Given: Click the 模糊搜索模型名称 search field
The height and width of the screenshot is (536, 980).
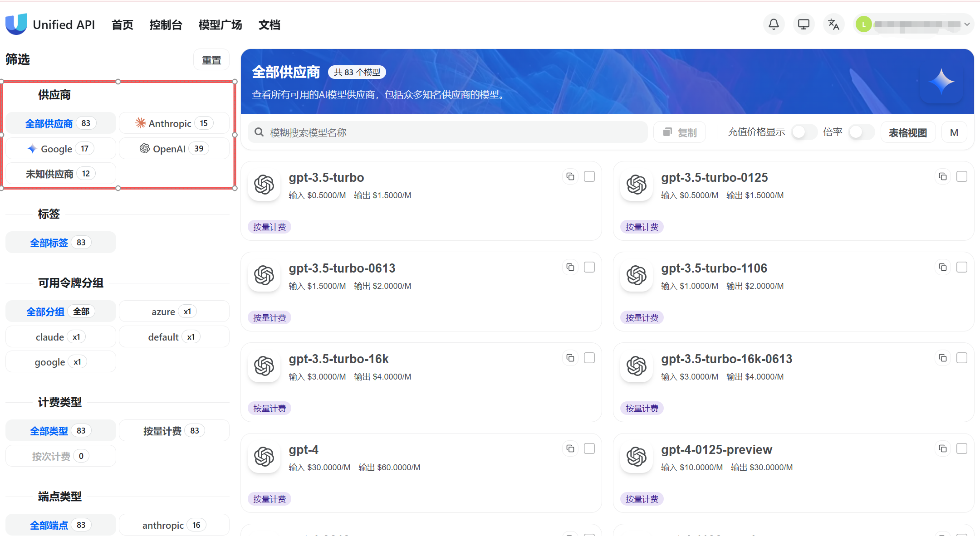Looking at the screenshot, I should (x=447, y=132).
